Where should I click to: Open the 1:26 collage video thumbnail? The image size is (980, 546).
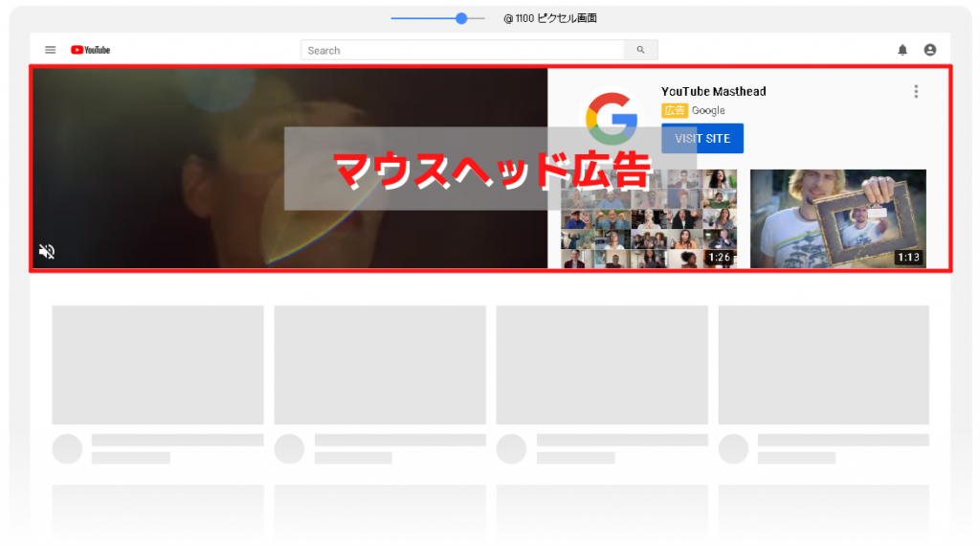[650, 219]
